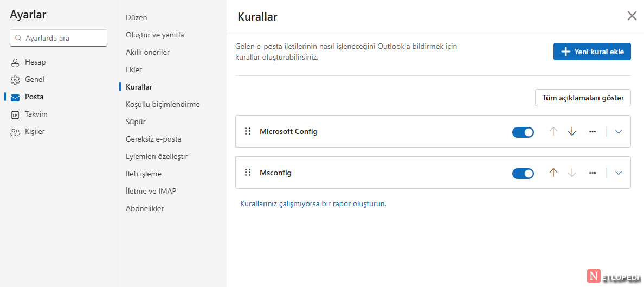Disable the Microsoft Config rule toggle

(523, 132)
